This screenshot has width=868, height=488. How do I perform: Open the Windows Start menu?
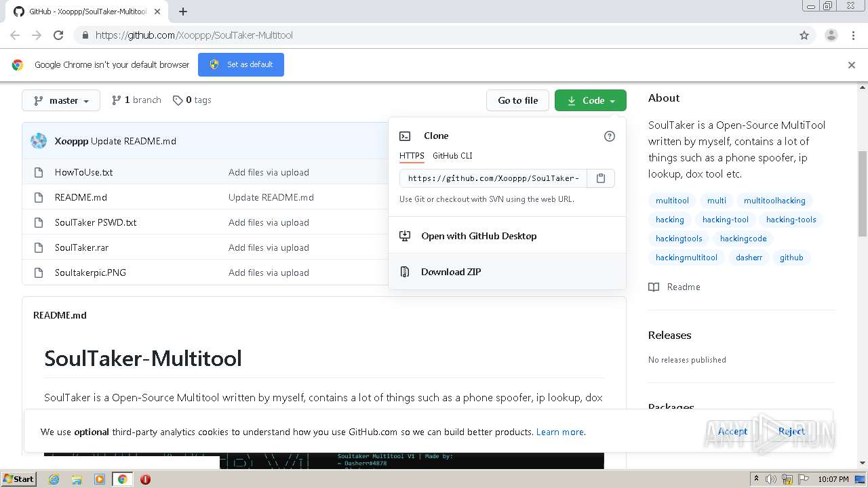coord(18,479)
